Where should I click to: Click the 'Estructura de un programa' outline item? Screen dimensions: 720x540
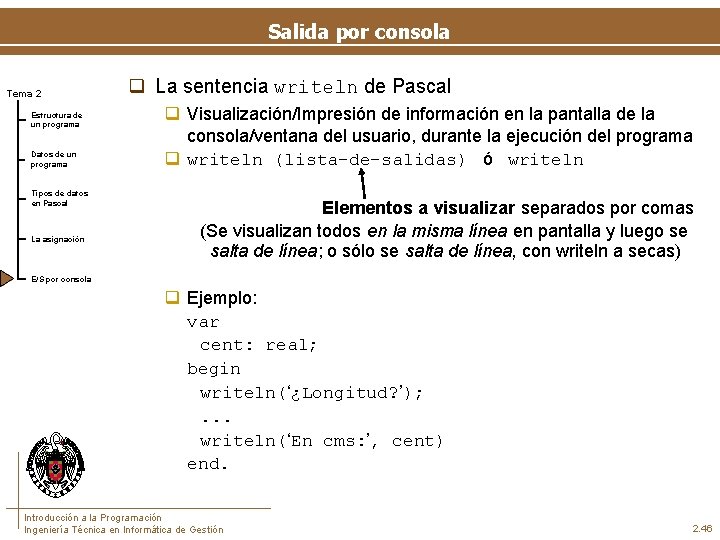[x=56, y=120]
